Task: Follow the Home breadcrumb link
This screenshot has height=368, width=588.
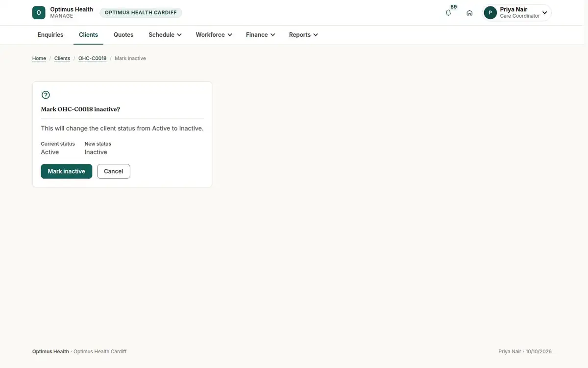Action: (x=39, y=58)
